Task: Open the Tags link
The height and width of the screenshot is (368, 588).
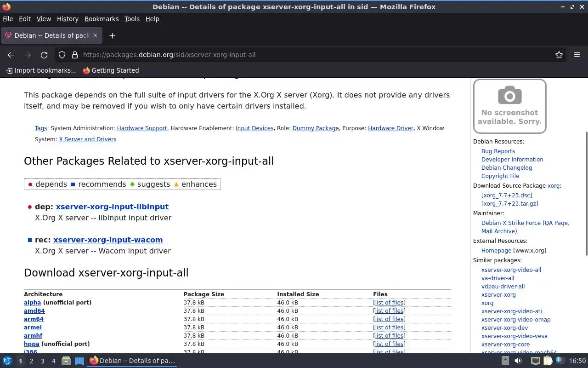Action: pyautogui.click(x=41, y=128)
